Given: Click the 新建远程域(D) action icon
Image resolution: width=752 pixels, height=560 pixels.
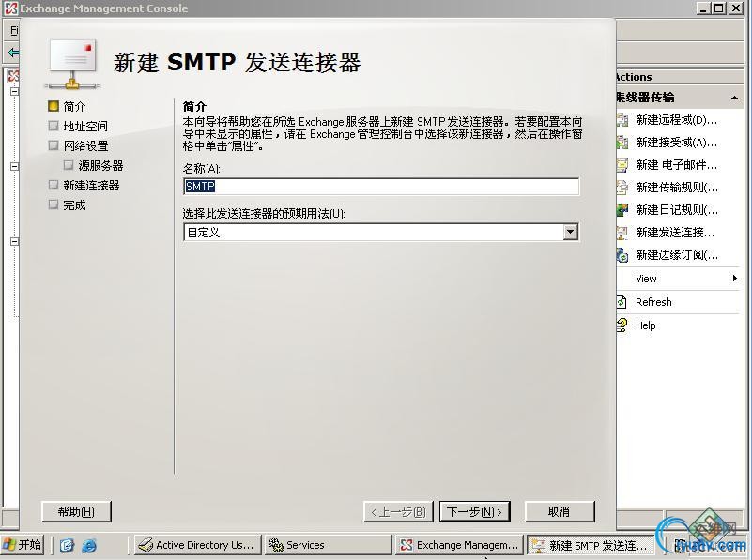Looking at the screenshot, I should (622, 120).
